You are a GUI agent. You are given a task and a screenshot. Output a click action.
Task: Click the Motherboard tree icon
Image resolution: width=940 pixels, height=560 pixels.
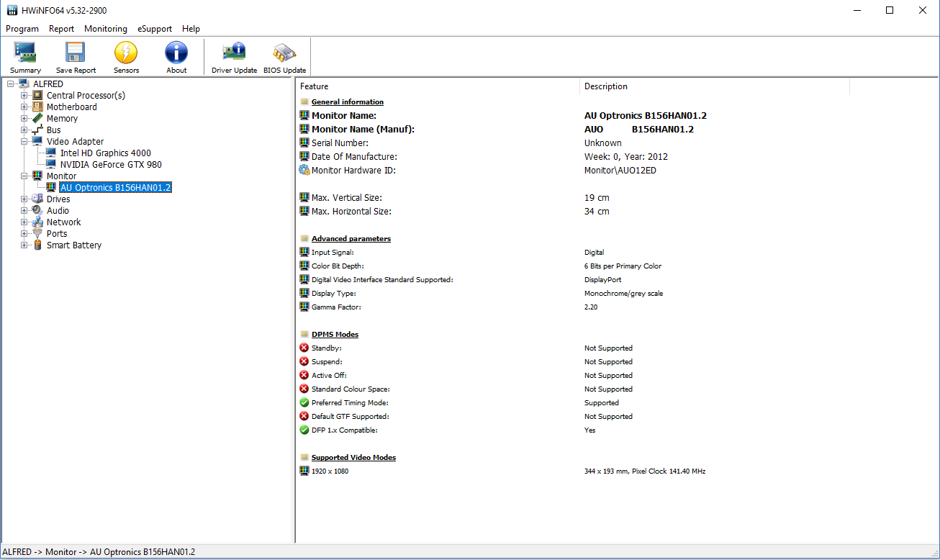pos(37,107)
